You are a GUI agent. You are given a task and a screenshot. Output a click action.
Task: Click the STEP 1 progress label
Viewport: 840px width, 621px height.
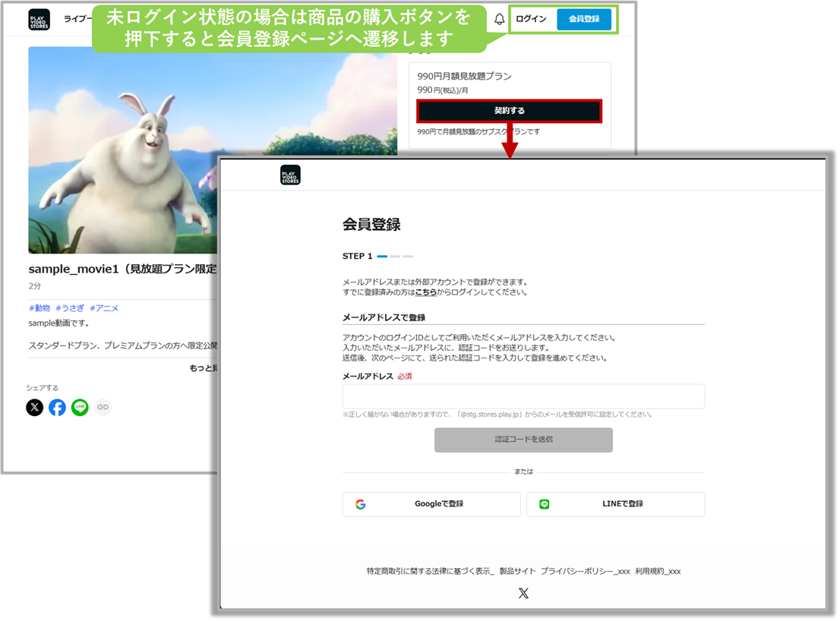click(357, 257)
